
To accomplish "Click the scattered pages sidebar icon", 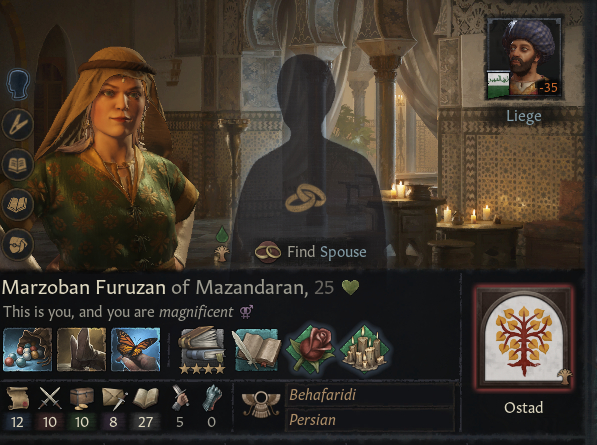I will click(x=18, y=204).
